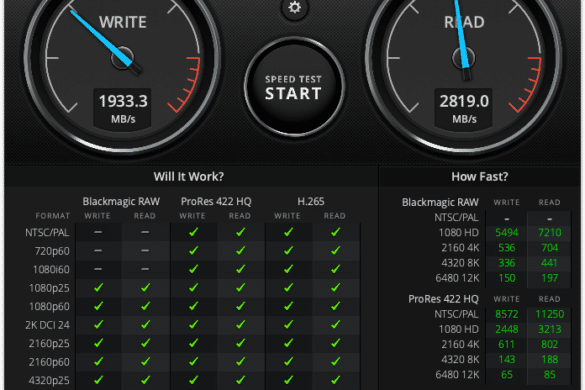Click the 1080i60 Blackmagic RAW write dash
The width and height of the screenshot is (585, 390).
click(98, 269)
